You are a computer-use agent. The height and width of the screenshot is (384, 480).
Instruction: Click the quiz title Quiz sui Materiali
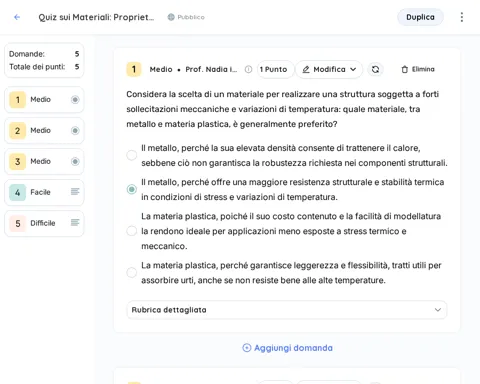96,17
